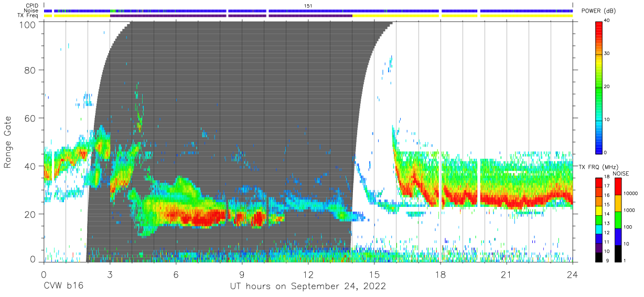The height and width of the screenshot is (297, 644).
Task: Click the CVW b16 radar label
Action: coord(63,287)
